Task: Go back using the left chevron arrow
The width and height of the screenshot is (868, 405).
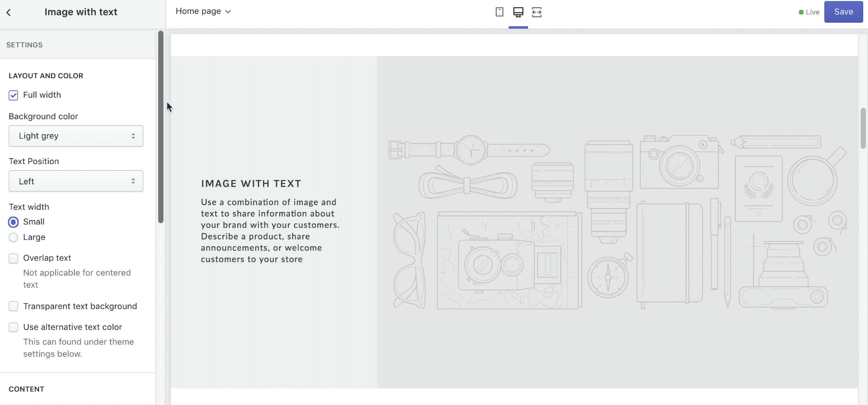Action: click(x=9, y=13)
